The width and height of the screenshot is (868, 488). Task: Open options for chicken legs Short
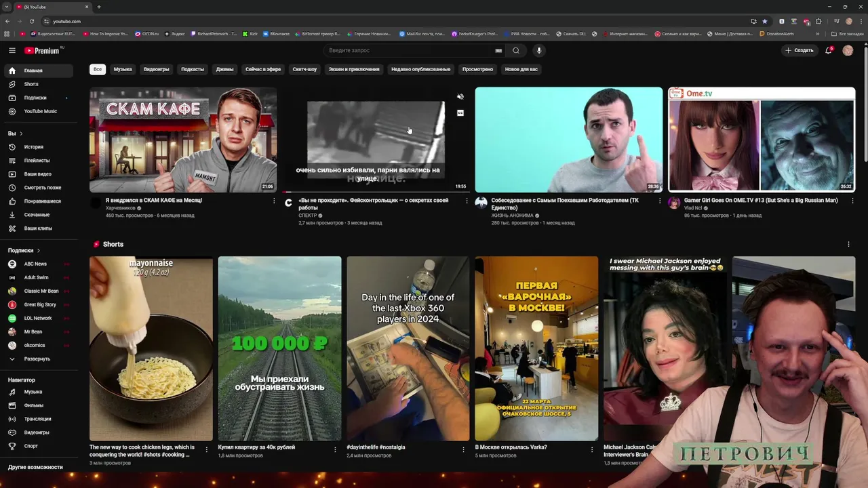(207, 449)
